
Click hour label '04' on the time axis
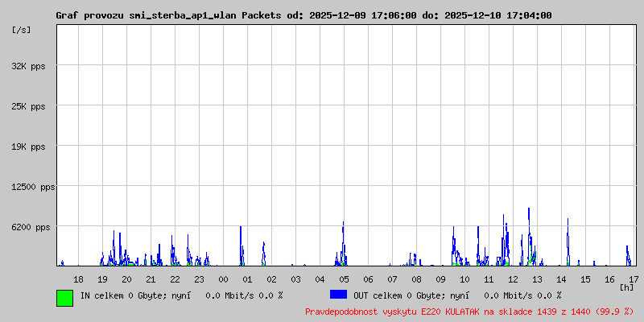[x=320, y=279]
